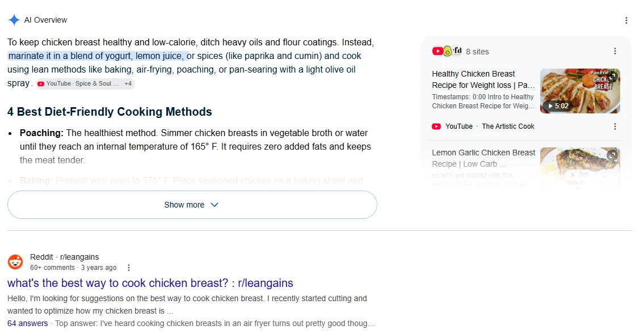644x334 pixels.
Task: Click the Show more chevron arrow
Action: pyautogui.click(x=214, y=205)
